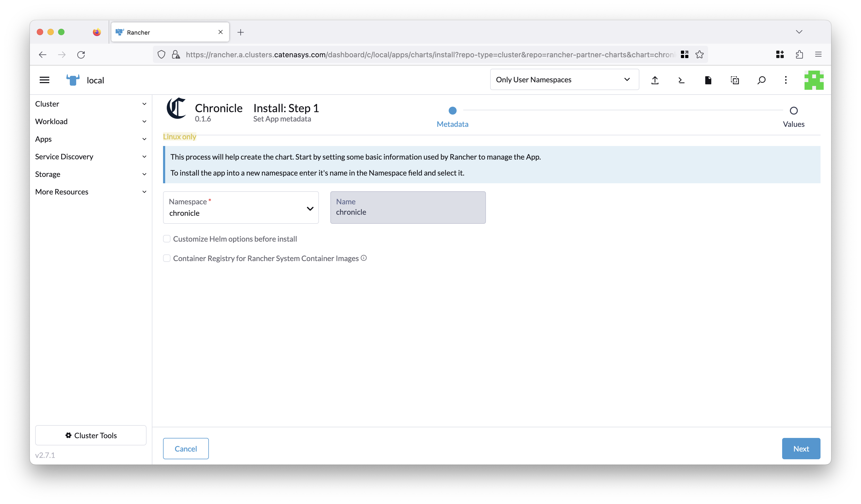Open the three-dot more options menu
This screenshot has width=861, height=504.
coord(786,80)
